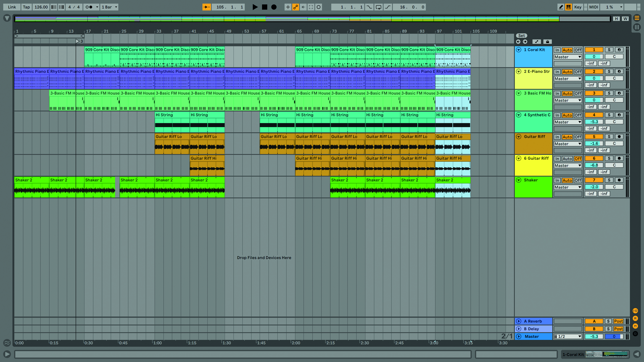
Task: Toggle the Returns section R icon
Action: click(x=635, y=318)
